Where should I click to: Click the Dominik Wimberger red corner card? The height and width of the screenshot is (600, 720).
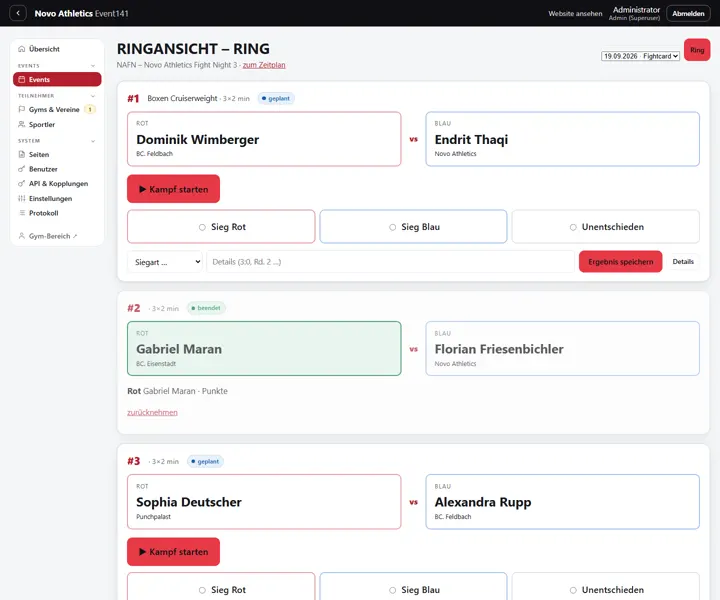coord(264,139)
